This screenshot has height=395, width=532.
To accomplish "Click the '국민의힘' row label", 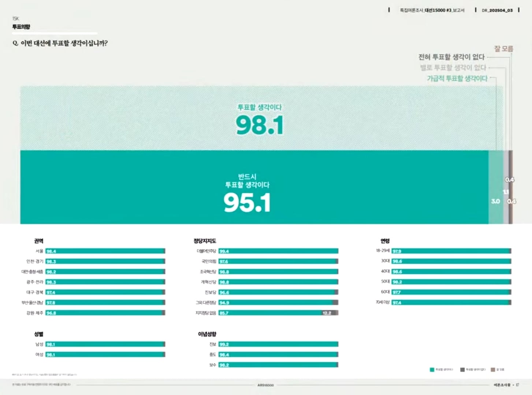I will [209, 262].
